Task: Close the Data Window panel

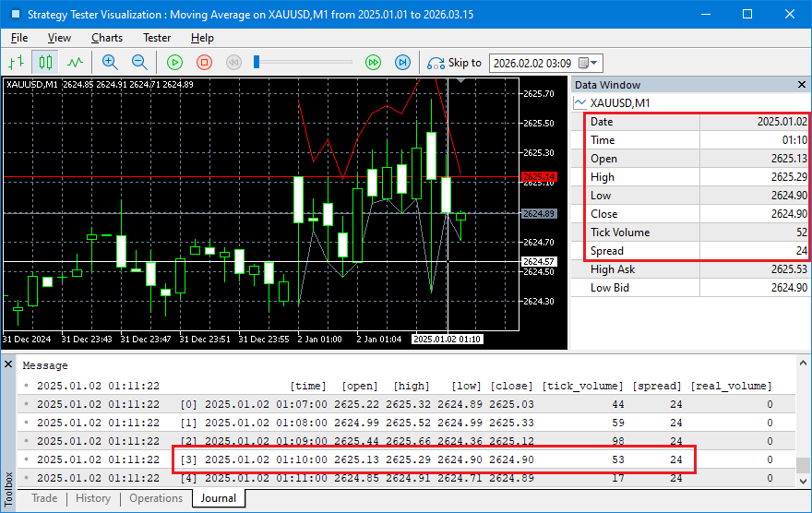Action: 801,85
